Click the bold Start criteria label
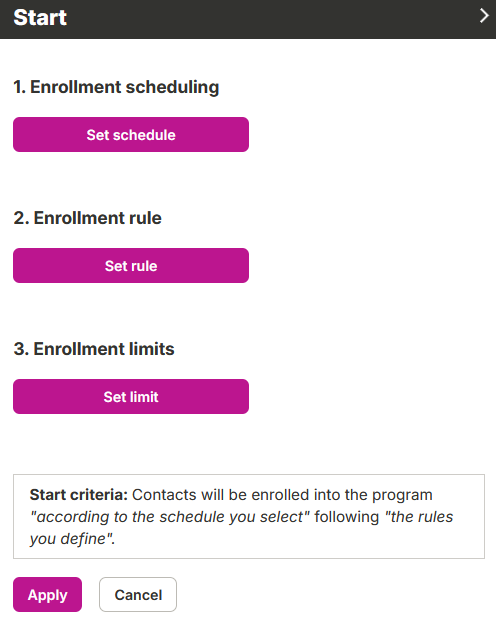Image resolution: width=496 pixels, height=624 pixels. click(78, 495)
